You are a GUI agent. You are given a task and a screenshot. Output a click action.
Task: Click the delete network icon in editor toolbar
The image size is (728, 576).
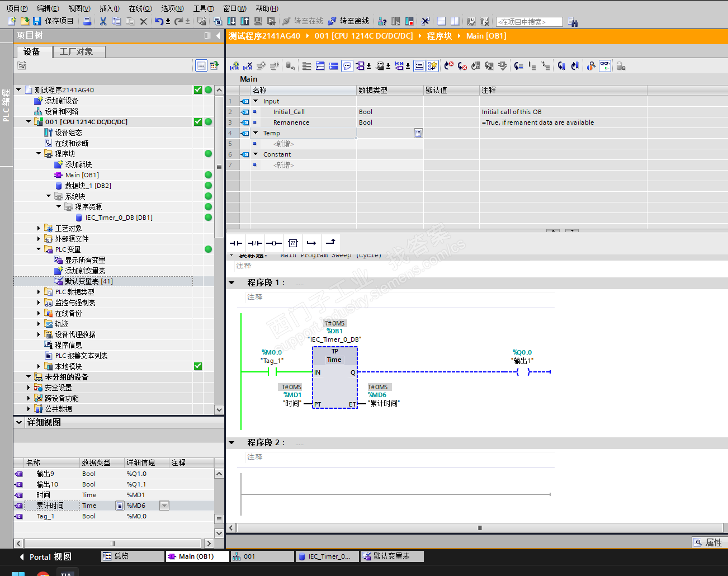pyautogui.click(x=248, y=66)
